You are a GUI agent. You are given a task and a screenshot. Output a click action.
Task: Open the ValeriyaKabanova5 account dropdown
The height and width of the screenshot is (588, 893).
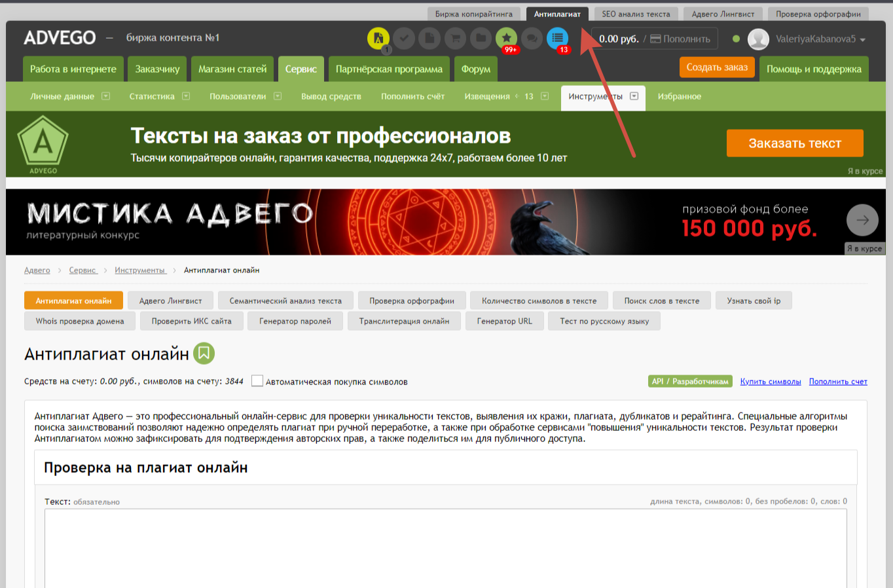821,39
